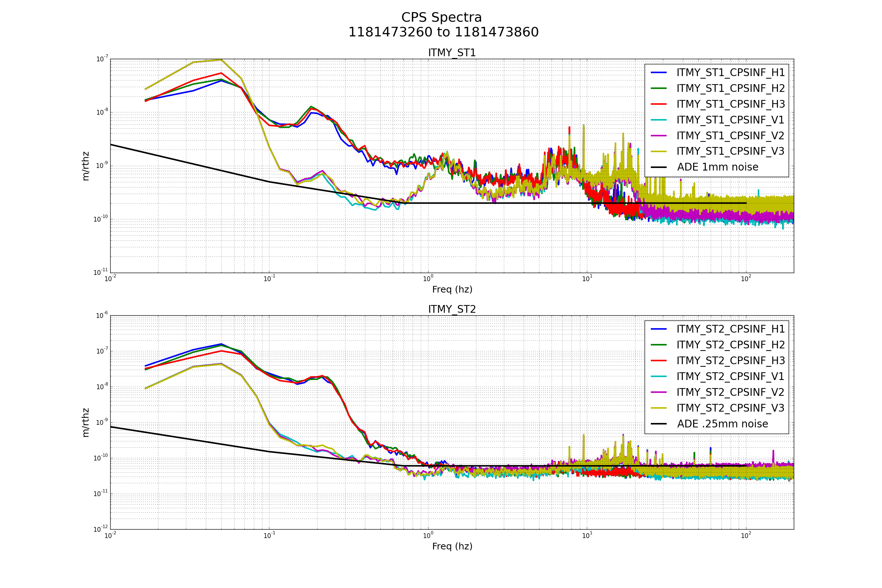Viewport: 882px width, 588px height.
Task: Click the time range '1181473260 to 1181473860'
Action: point(443,32)
